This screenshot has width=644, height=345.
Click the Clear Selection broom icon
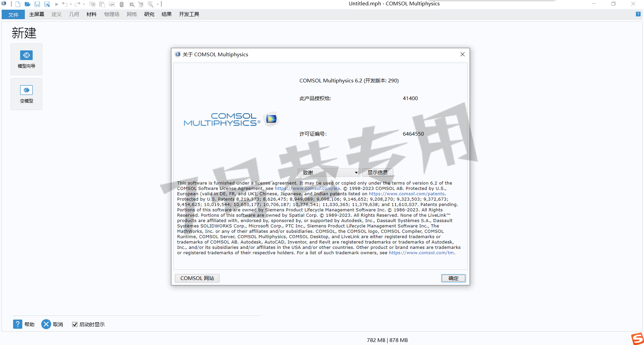(141, 4)
